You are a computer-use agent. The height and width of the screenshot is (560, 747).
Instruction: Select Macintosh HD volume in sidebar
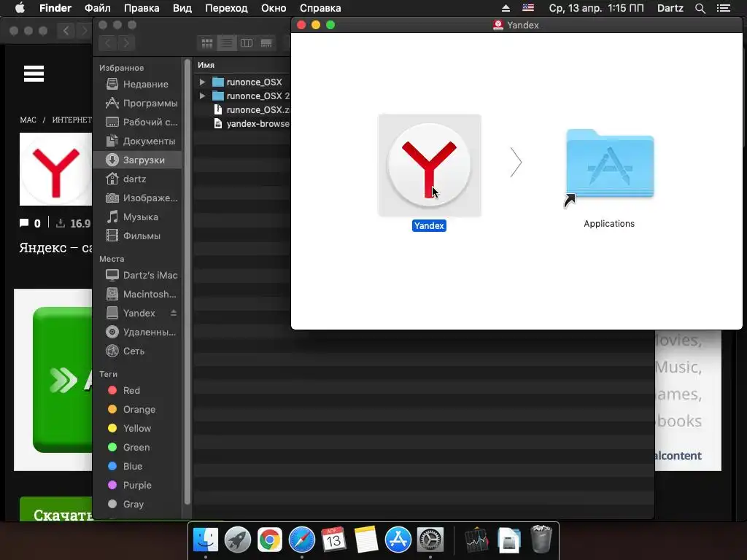point(137,295)
